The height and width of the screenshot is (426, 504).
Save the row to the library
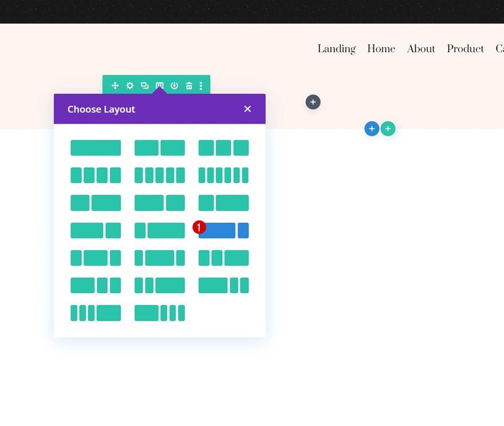click(x=174, y=85)
